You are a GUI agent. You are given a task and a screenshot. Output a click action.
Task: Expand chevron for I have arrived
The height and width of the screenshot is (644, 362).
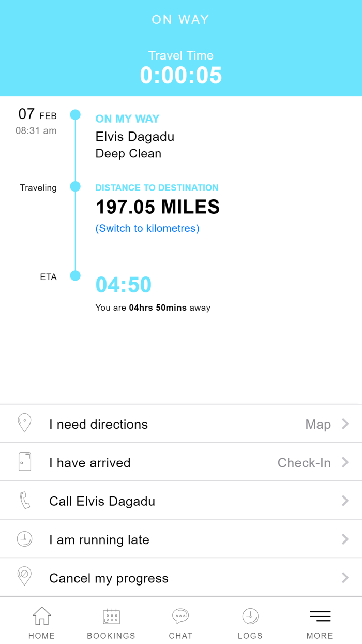345,462
